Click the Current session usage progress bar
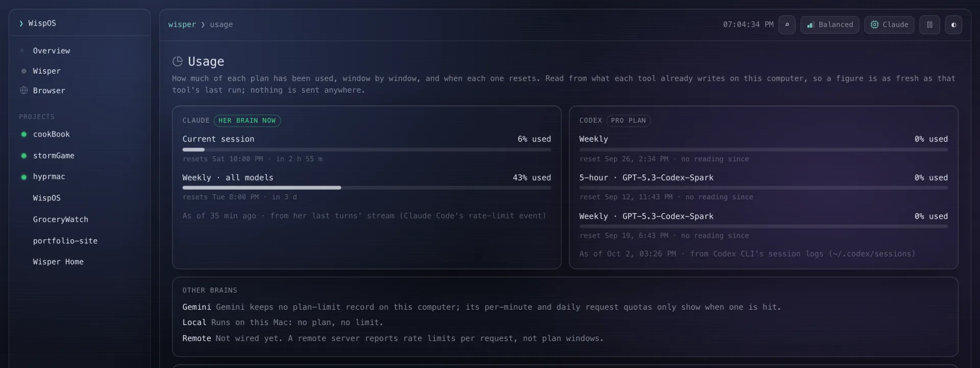Viewport: 980px width, 368px height. (x=366, y=150)
